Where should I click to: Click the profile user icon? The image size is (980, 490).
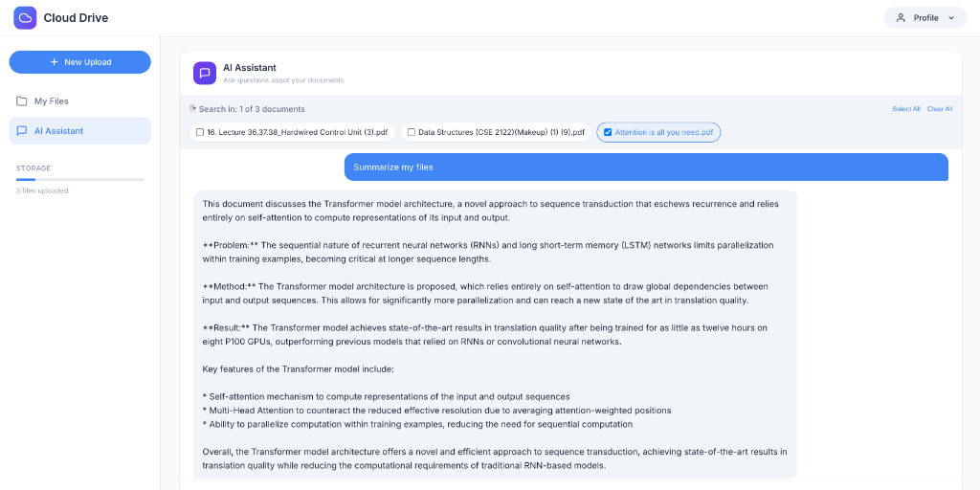(x=901, y=18)
